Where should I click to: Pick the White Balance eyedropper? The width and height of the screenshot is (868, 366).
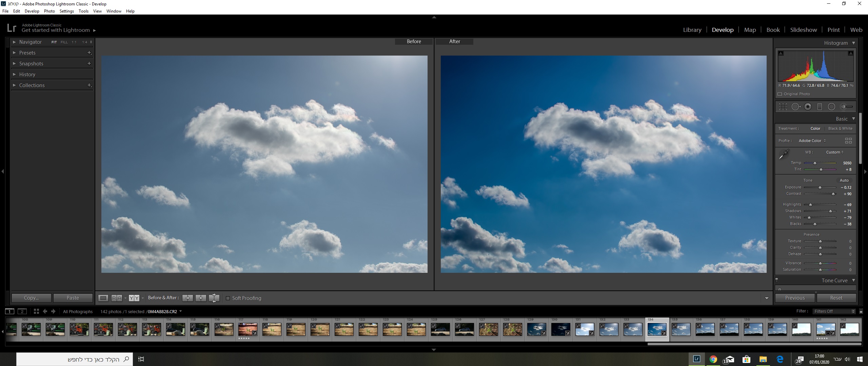(x=784, y=154)
